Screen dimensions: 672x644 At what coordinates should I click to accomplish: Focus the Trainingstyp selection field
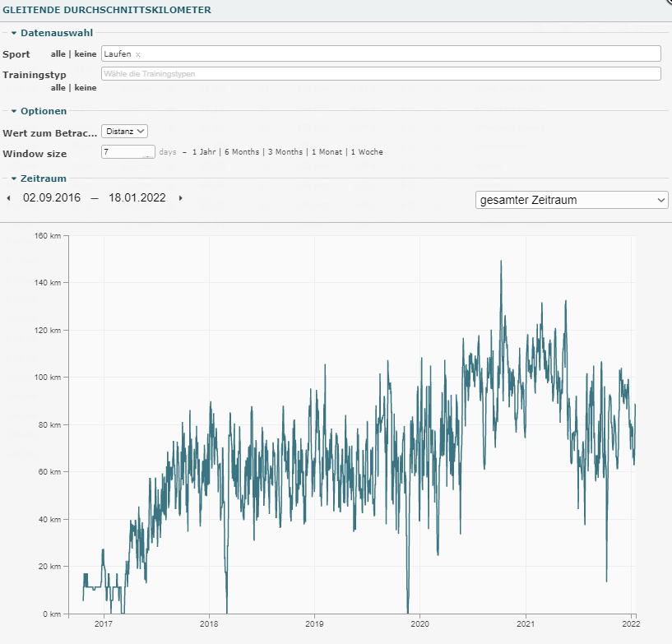point(381,74)
